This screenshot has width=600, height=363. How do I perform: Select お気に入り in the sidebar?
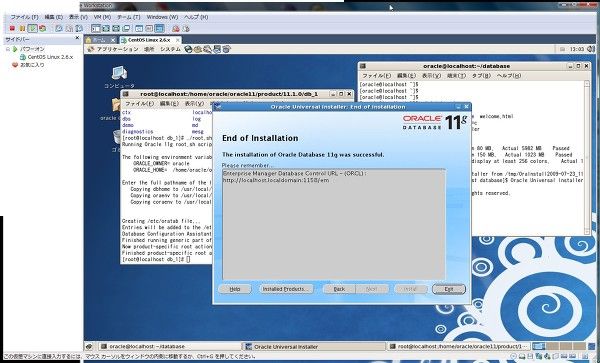(28, 65)
